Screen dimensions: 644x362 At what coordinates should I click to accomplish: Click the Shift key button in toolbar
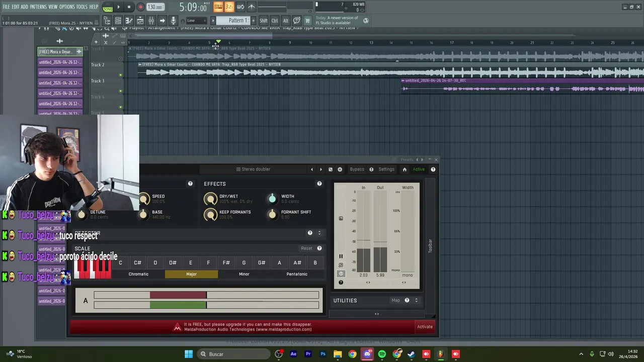click(264, 21)
